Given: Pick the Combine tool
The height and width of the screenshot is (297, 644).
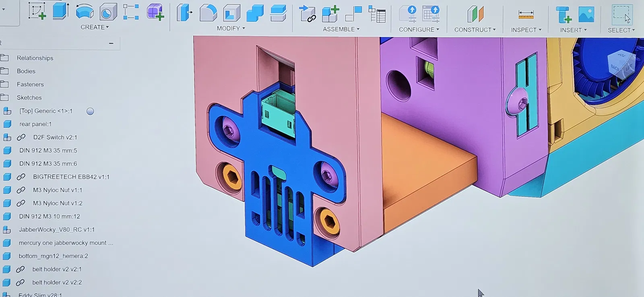Looking at the screenshot, I should coord(255,13).
